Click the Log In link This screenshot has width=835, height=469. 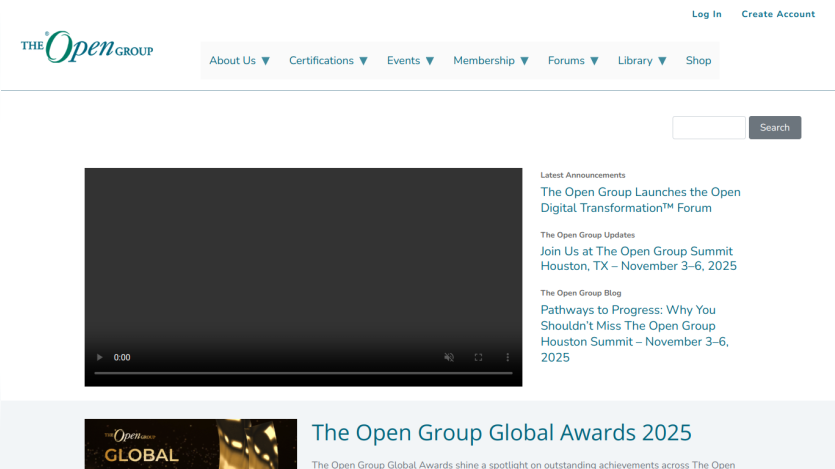(707, 14)
